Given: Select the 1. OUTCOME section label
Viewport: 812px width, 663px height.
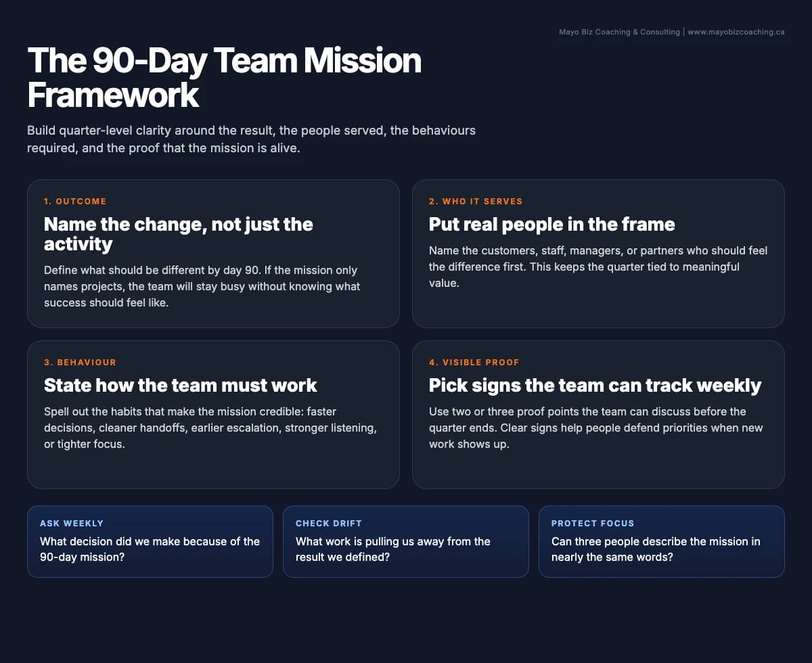Looking at the screenshot, I should tap(75, 201).
